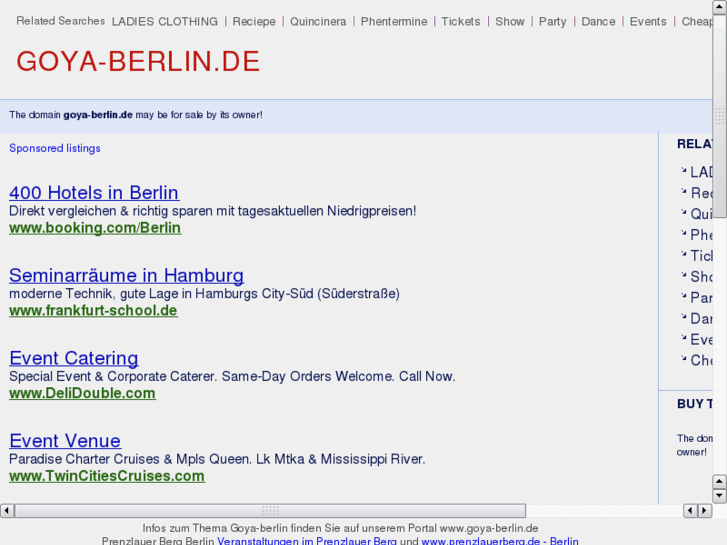Click the small scroll-right arrow near bottom right
Viewport: 727px width, 545px height.
click(x=705, y=511)
